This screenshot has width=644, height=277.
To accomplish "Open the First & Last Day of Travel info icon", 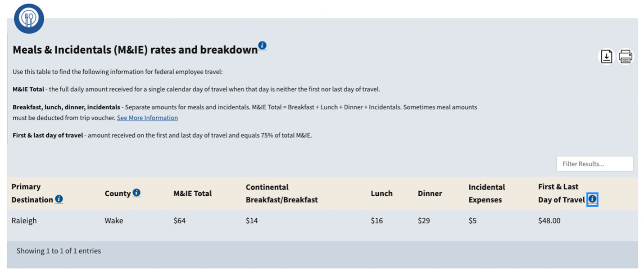I will point(593,199).
